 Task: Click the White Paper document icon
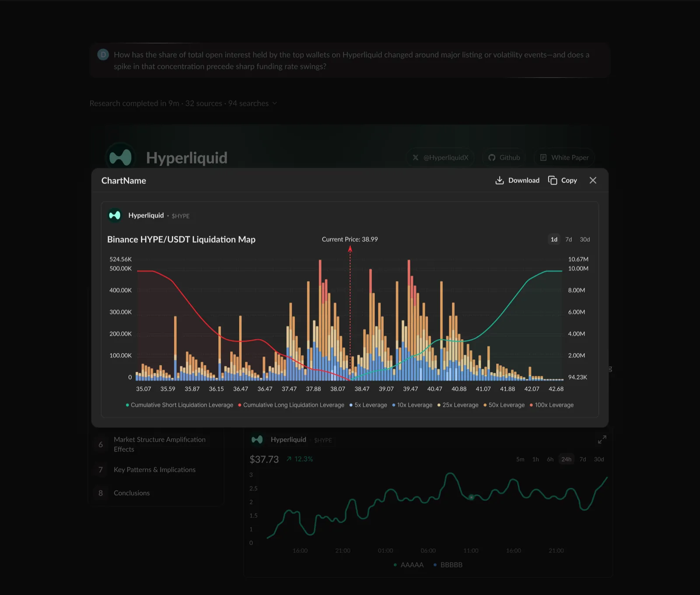(x=543, y=158)
